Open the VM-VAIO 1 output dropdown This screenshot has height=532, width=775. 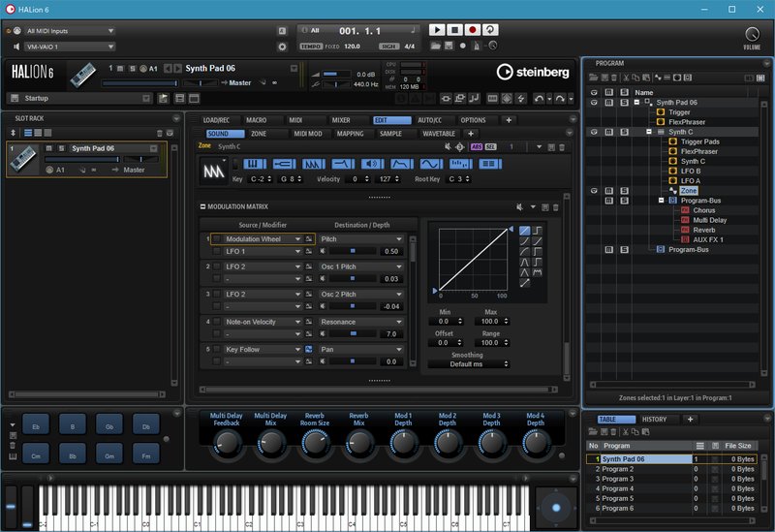(x=70, y=47)
